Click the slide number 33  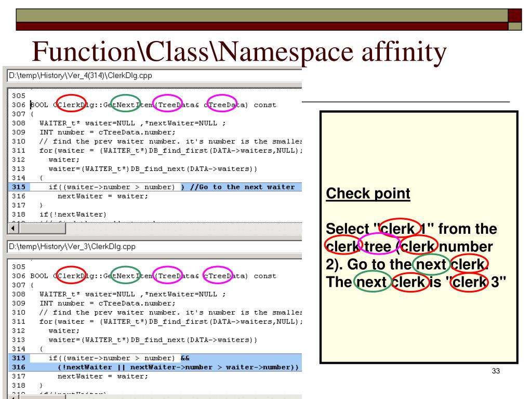pyautogui.click(x=495, y=371)
